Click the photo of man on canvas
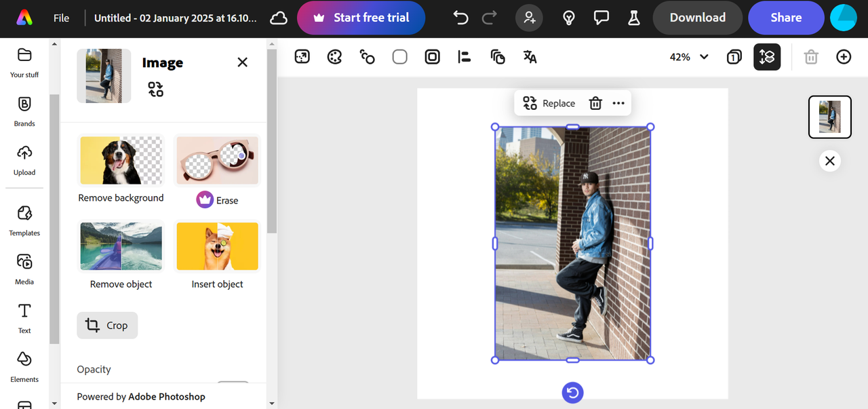Viewport: 868px width, 409px height. pyautogui.click(x=573, y=244)
